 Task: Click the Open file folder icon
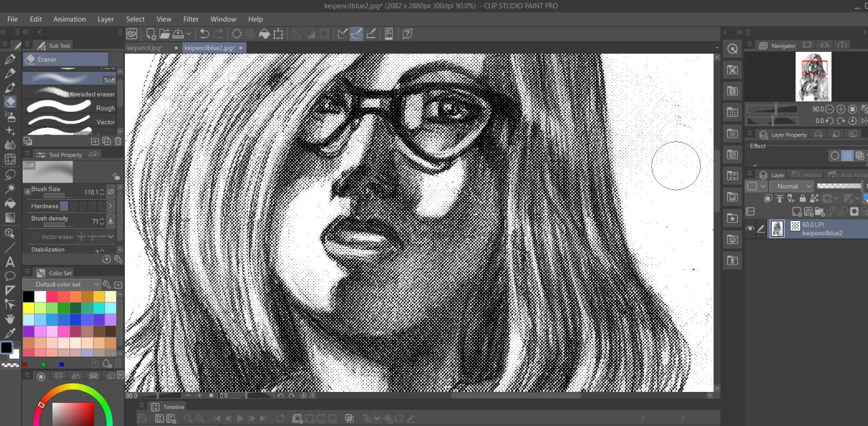[164, 34]
